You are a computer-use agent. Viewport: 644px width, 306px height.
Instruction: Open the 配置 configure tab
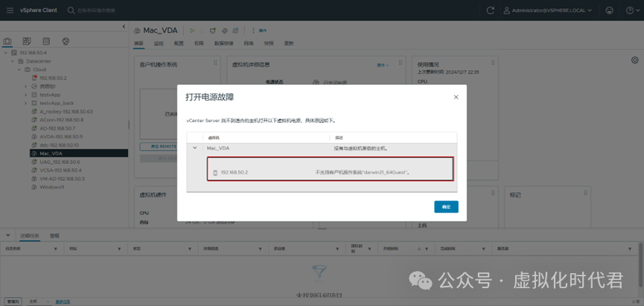pyautogui.click(x=179, y=43)
